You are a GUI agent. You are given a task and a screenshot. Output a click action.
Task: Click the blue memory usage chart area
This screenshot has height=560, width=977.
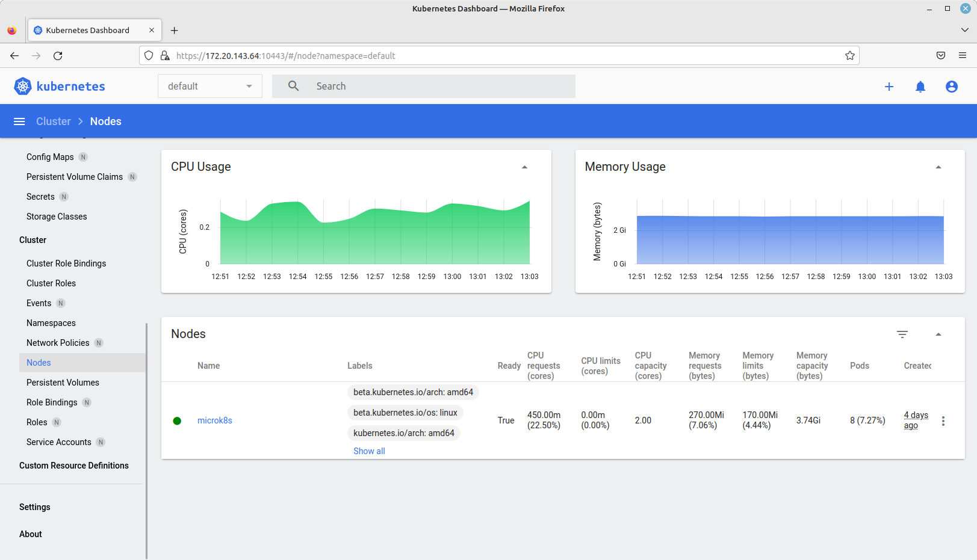click(790, 240)
